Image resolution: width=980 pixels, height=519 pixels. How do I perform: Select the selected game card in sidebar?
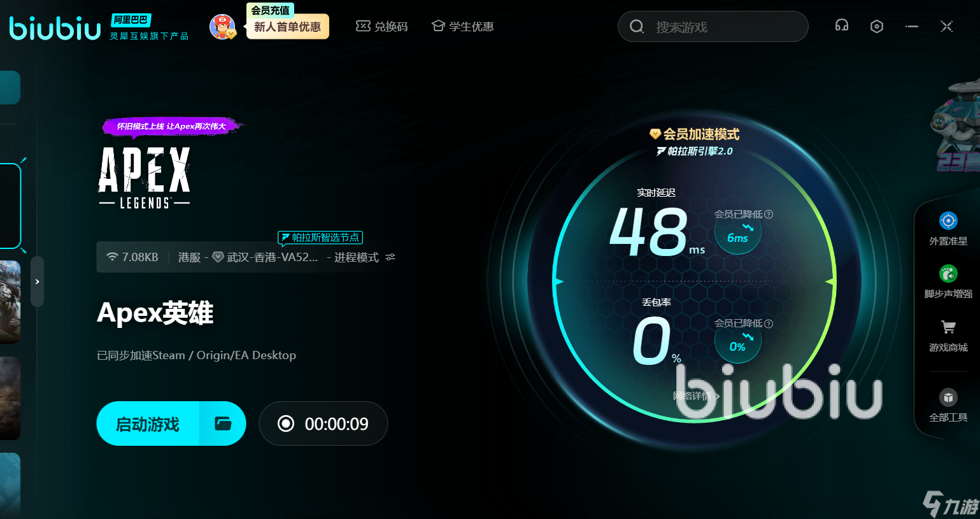11,206
